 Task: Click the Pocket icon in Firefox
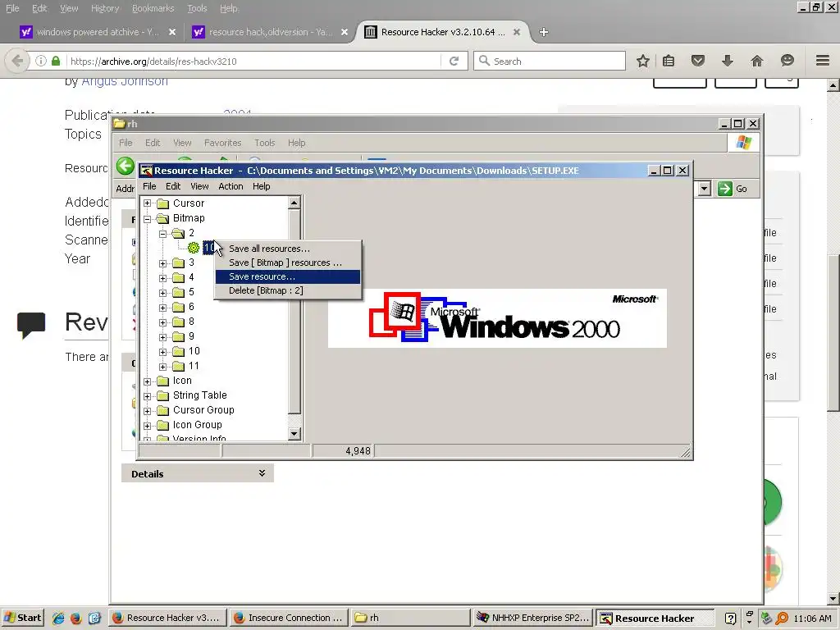point(697,61)
